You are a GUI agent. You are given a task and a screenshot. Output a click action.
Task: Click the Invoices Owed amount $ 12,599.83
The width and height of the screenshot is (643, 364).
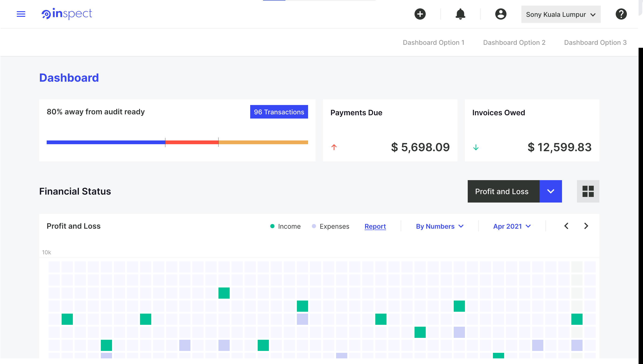[x=559, y=147]
